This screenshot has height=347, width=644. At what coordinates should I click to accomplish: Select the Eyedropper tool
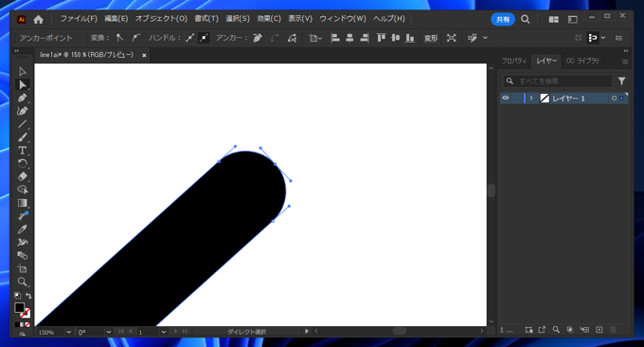coord(22,229)
